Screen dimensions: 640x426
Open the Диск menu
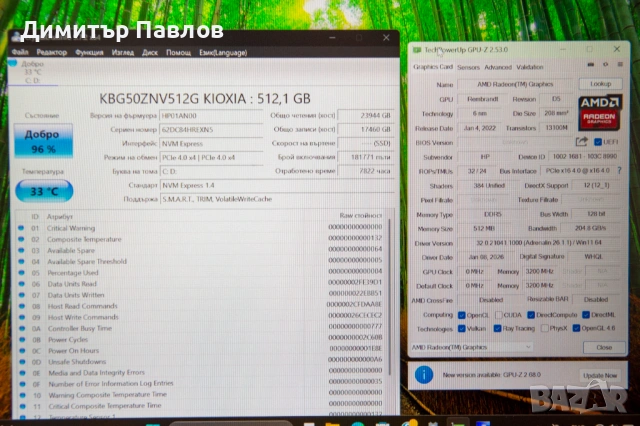pyautogui.click(x=150, y=52)
